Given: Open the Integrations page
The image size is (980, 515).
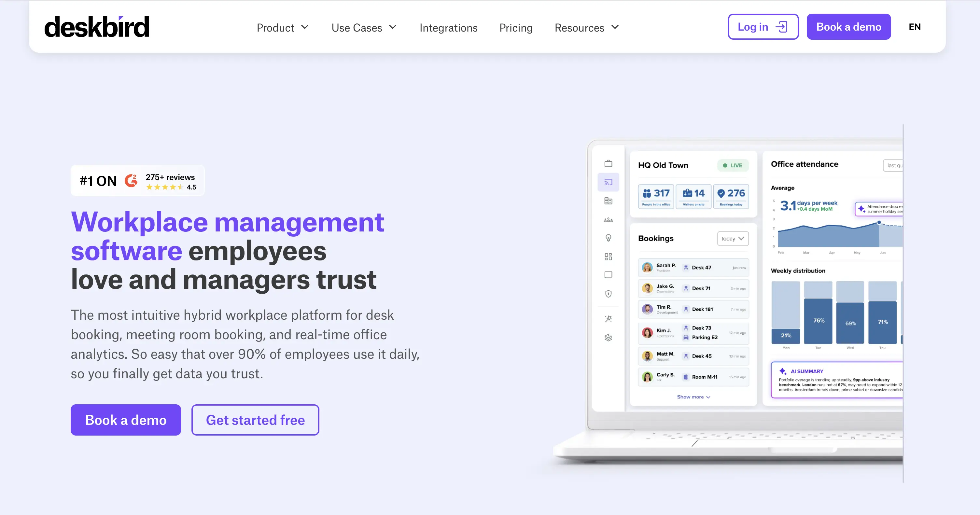Looking at the screenshot, I should pos(448,27).
